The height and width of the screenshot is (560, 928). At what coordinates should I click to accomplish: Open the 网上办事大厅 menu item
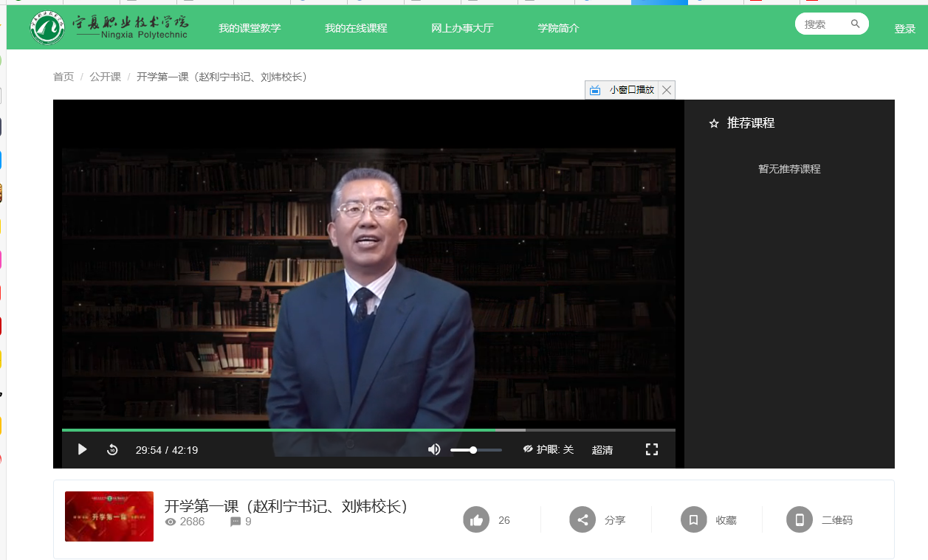pyautogui.click(x=462, y=28)
